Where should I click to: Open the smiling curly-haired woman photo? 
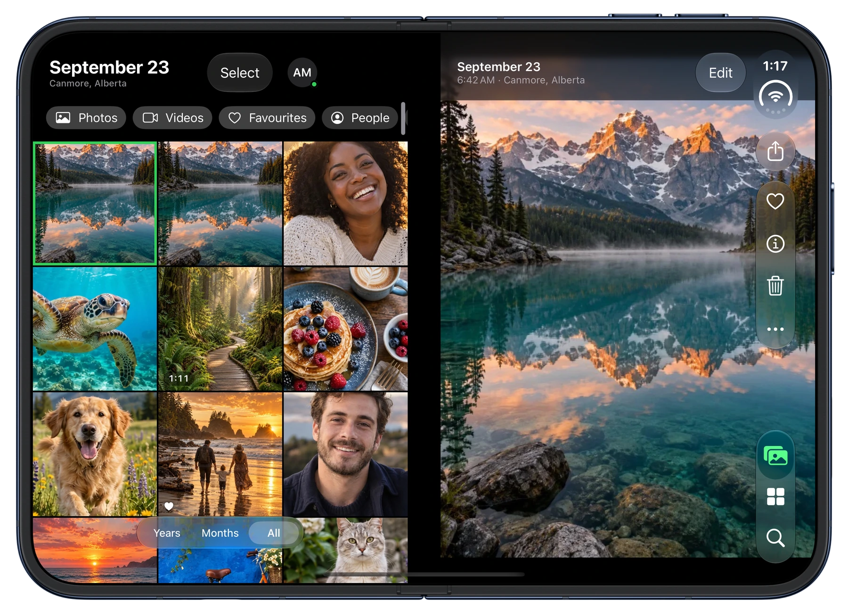(346, 203)
